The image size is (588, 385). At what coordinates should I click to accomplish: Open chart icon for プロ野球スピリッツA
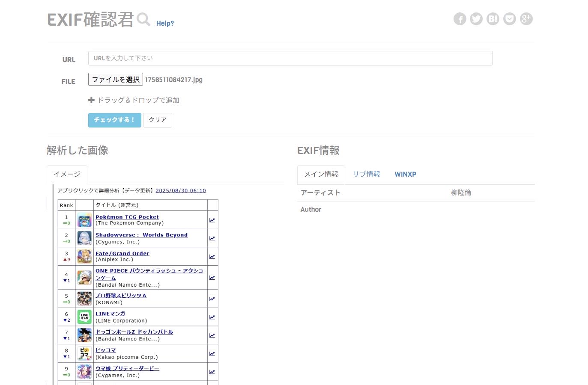tap(212, 299)
